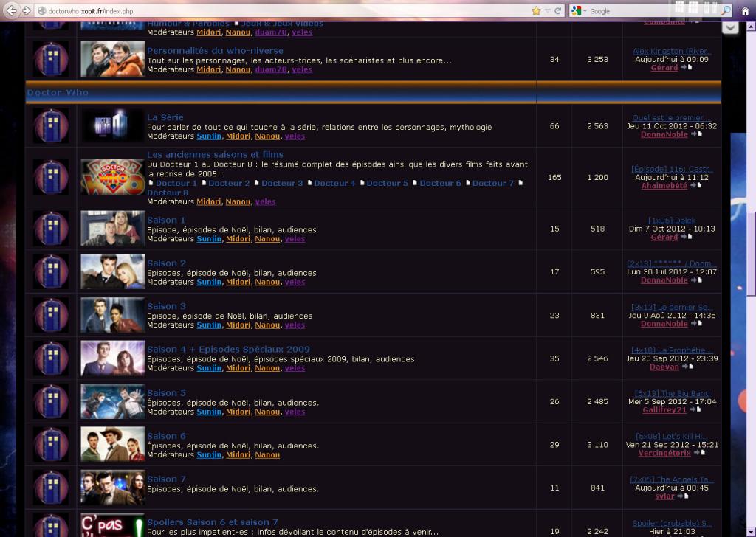756x537 pixels.
Task: Click the TARDIS icon of La Série forum
Action: (51, 125)
